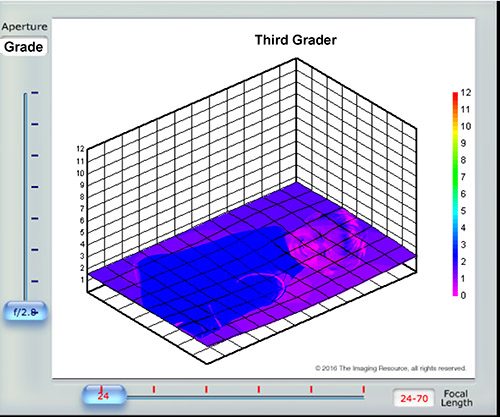Click the Third Grader chart title
The width and height of the screenshot is (500, 417).
pos(296,40)
